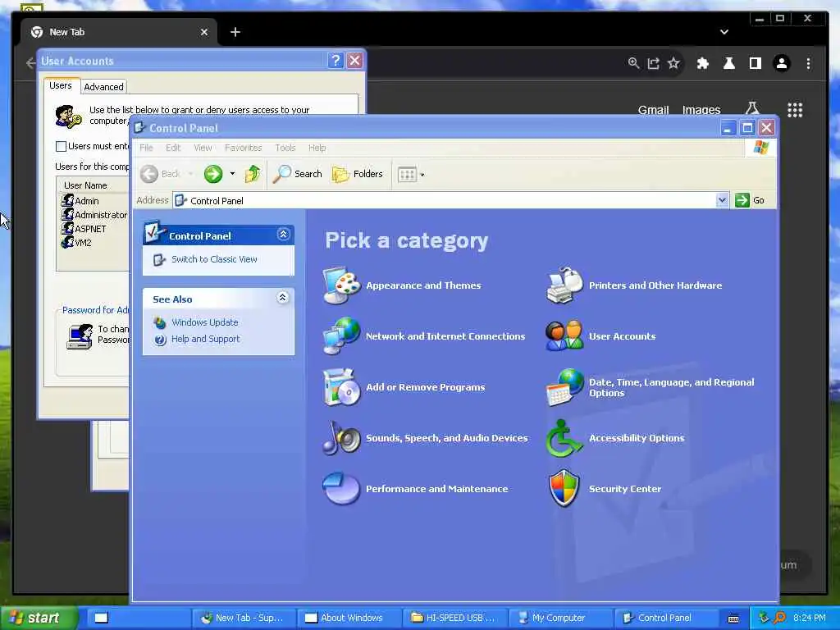
Task: Click the Chrome zoom magnifier icon
Action: (x=633, y=63)
